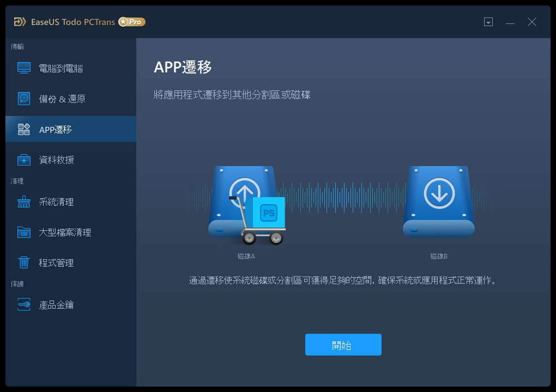The height and width of the screenshot is (392, 556).
Task: Click the 傳輸 section header
Action: pos(17,46)
